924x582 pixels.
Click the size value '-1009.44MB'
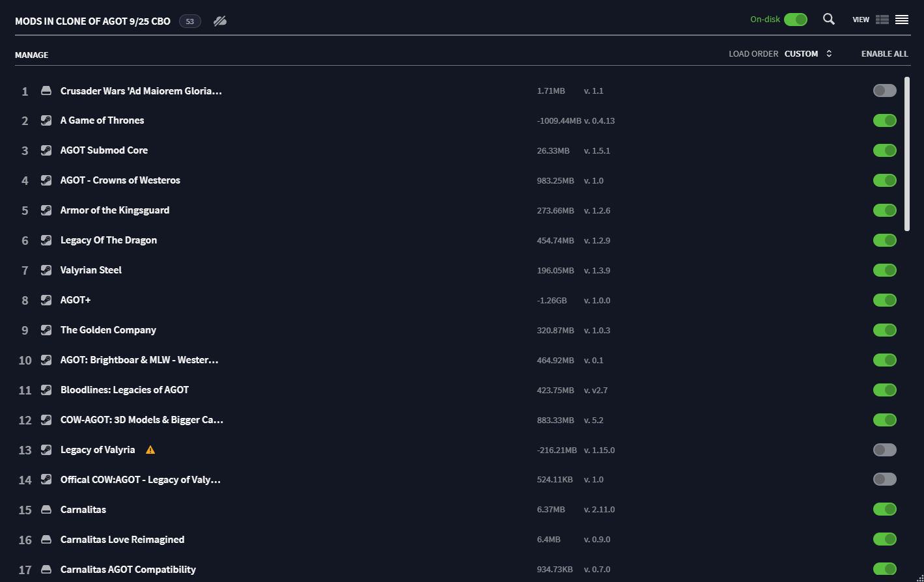[x=559, y=121]
